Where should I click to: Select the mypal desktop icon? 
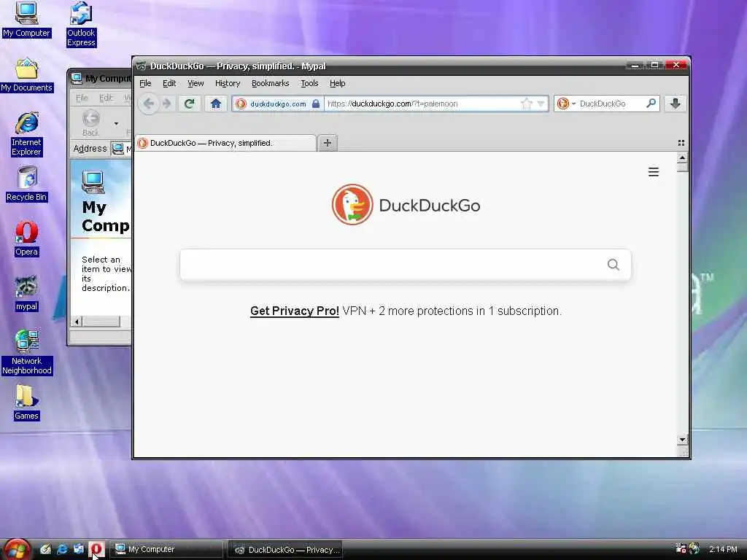[26, 294]
